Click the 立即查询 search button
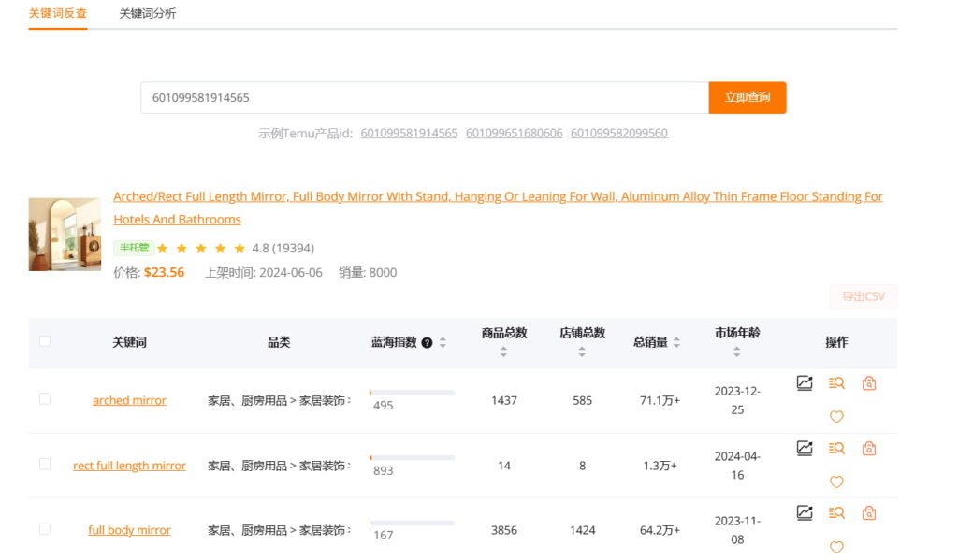 pos(748,97)
